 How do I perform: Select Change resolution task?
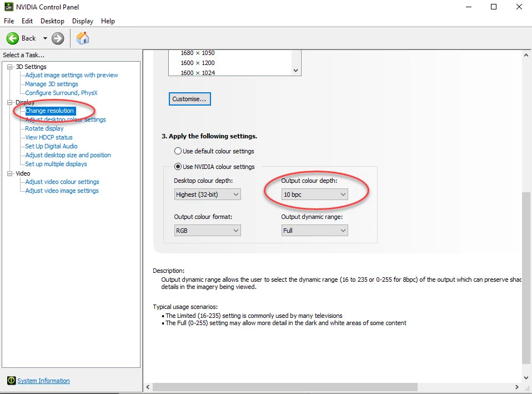(49, 111)
